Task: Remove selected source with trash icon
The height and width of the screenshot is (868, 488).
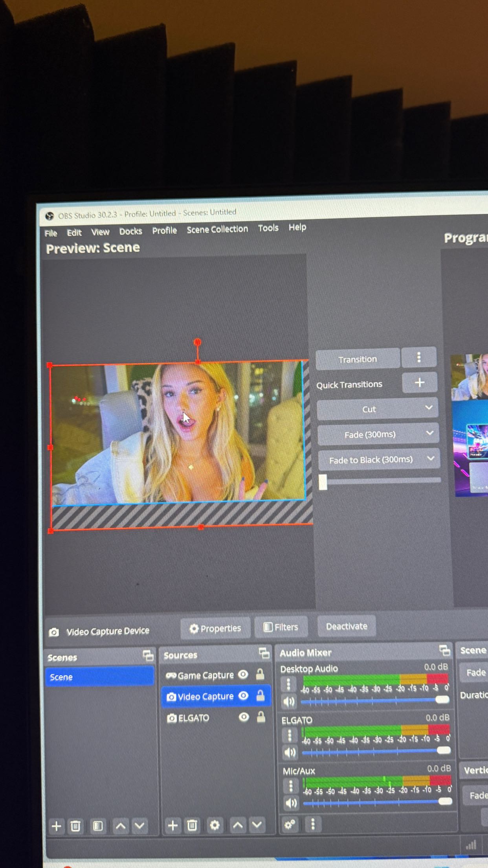Action: pos(192,825)
